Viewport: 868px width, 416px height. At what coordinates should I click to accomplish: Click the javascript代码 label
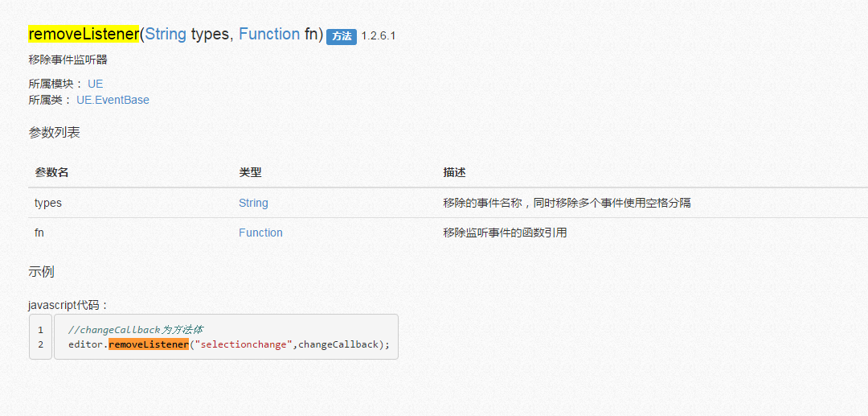(x=68, y=305)
